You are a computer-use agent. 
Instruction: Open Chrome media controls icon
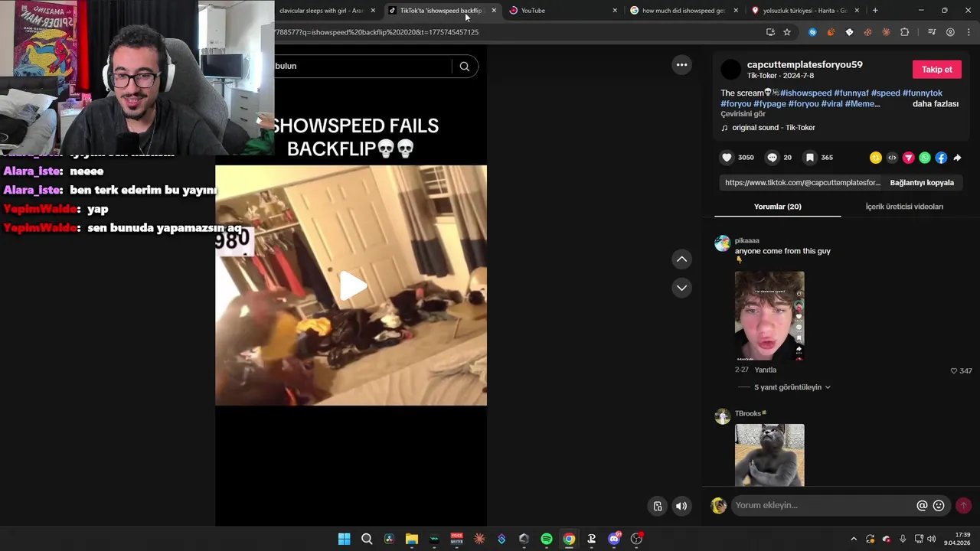[x=932, y=32]
